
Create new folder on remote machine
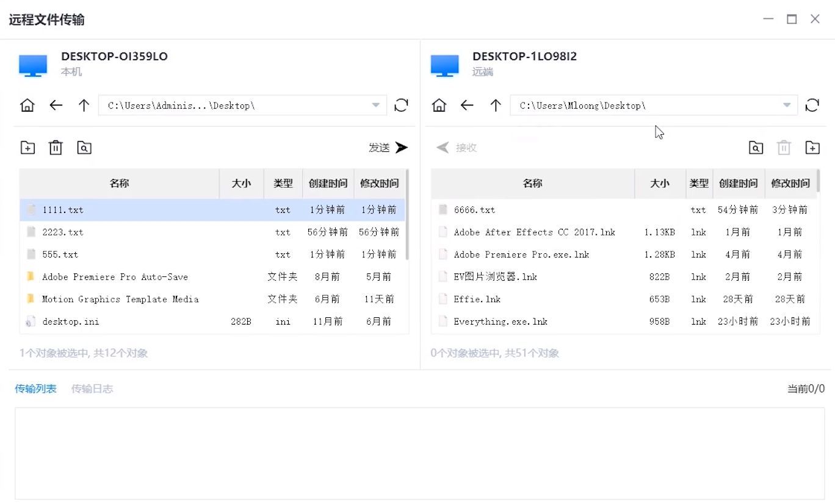pyautogui.click(x=812, y=148)
